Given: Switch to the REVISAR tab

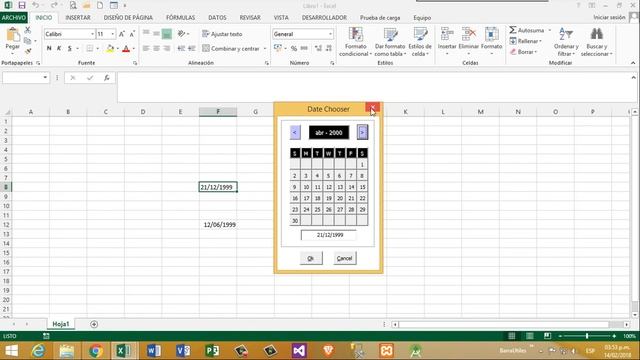Looking at the screenshot, I should (x=250, y=18).
